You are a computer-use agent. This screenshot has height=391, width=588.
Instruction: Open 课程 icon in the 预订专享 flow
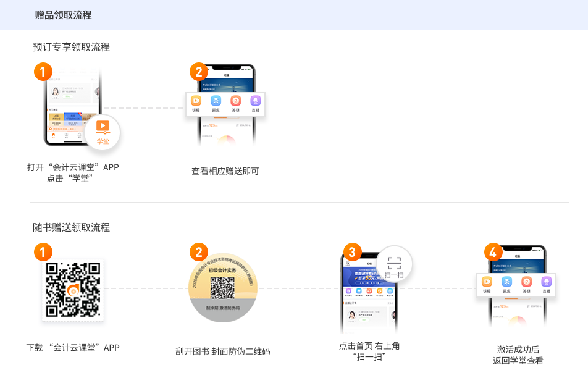click(196, 101)
